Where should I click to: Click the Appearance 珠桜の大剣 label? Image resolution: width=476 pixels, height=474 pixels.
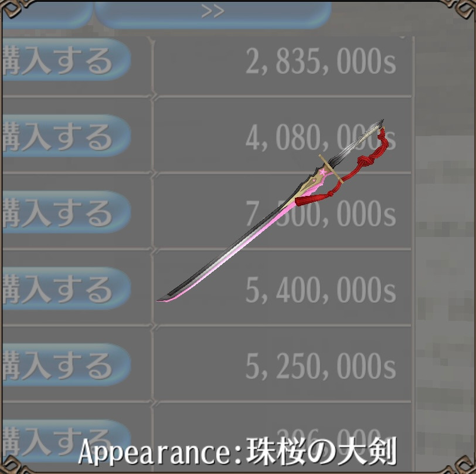[x=237, y=452]
